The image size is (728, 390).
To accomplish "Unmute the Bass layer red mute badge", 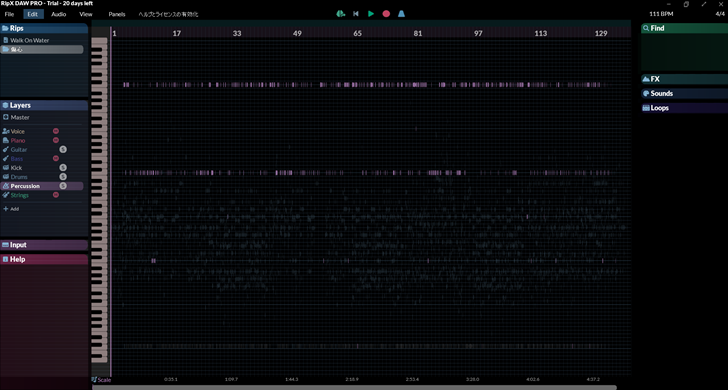I will point(56,158).
